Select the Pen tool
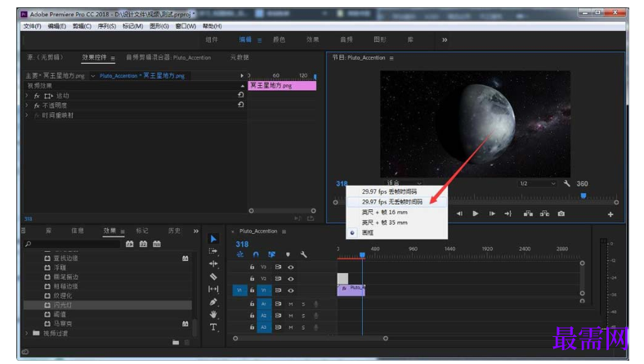644x364 pixels. tap(213, 302)
